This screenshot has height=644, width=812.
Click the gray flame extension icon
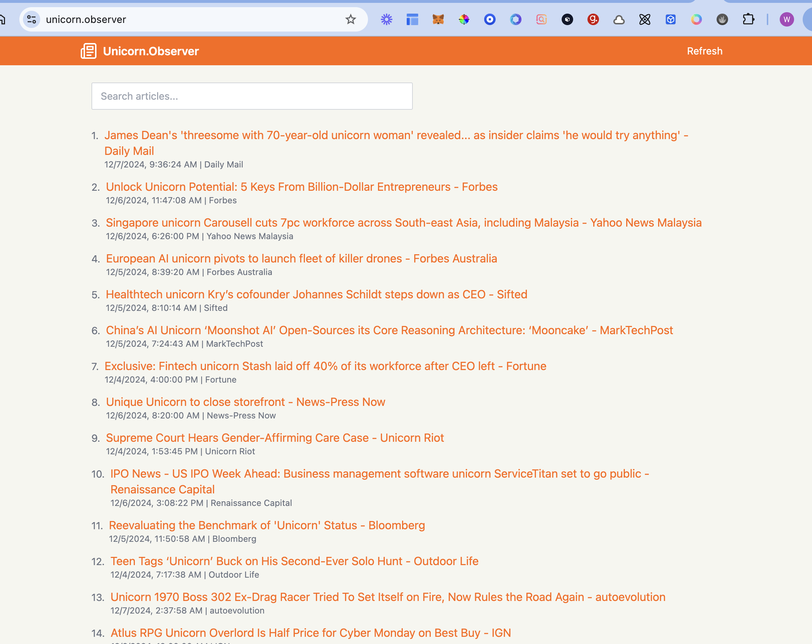coord(722,19)
